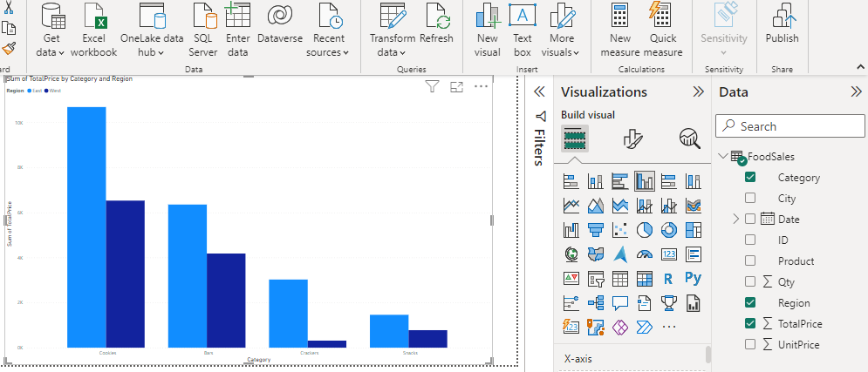Insert a Text box
868x372 pixels.
[522, 31]
